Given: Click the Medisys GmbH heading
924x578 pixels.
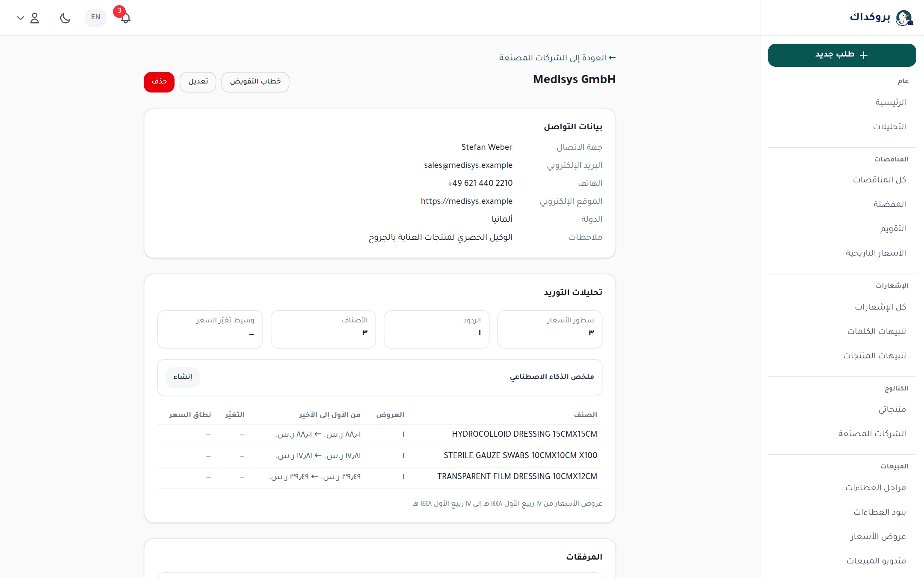Looking at the screenshot, I should (x=574, y=80).
